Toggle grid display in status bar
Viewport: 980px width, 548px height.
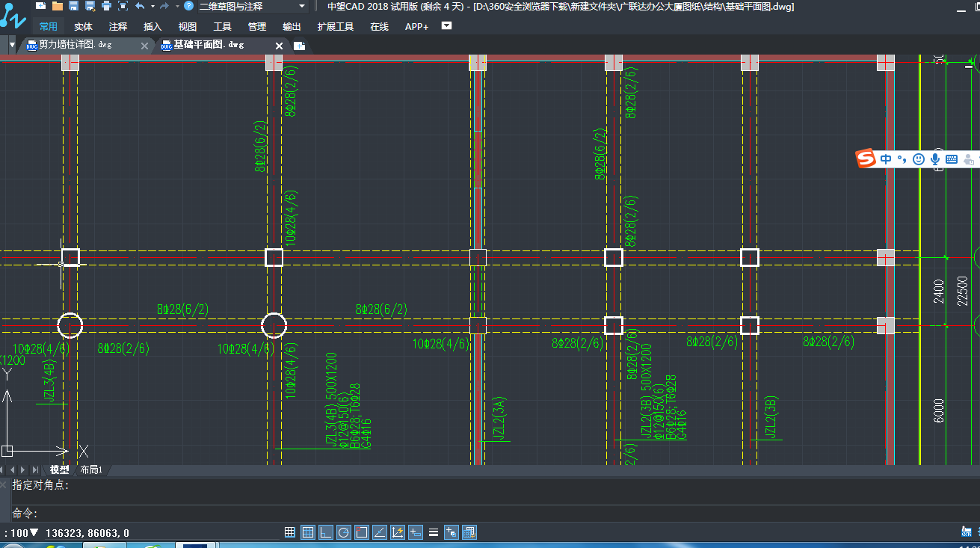(x=308, y=532)
